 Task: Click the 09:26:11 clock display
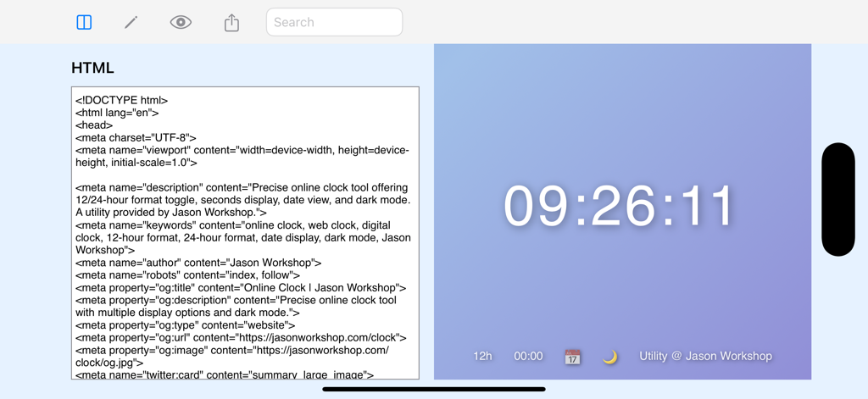(x=618, y=206)
